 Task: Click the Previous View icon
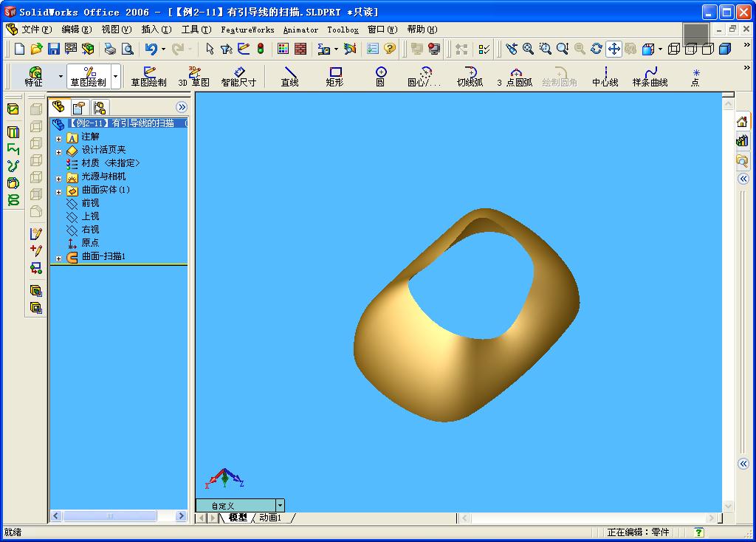(x=511, y=49)
